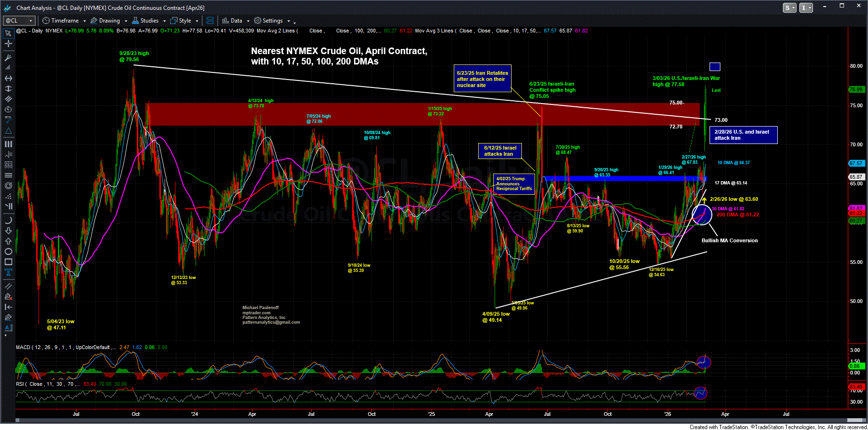Screen dimensions: 868x430
Task: Choose the rectangle drawing tool
Action: 8,262
